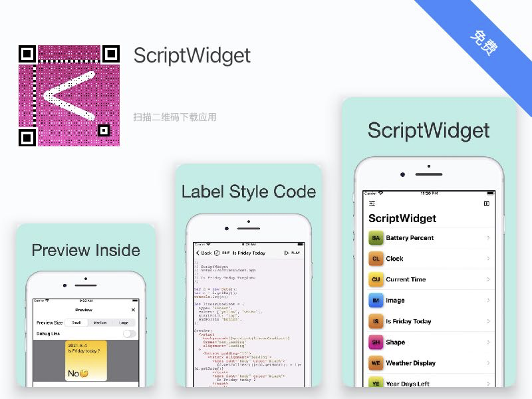Click the bold ScriptWidget list heading
This screenshot has width=532, height=399.
click(402, 218)
